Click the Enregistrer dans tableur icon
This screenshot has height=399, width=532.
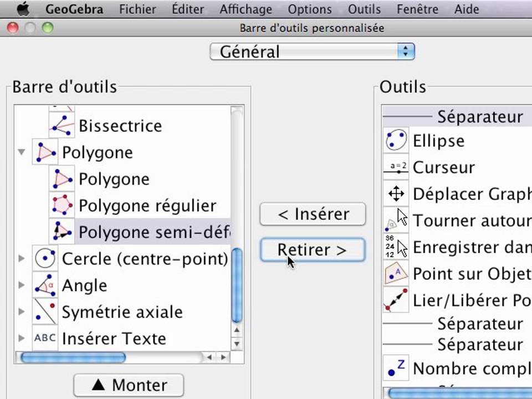tap(396, 247)
